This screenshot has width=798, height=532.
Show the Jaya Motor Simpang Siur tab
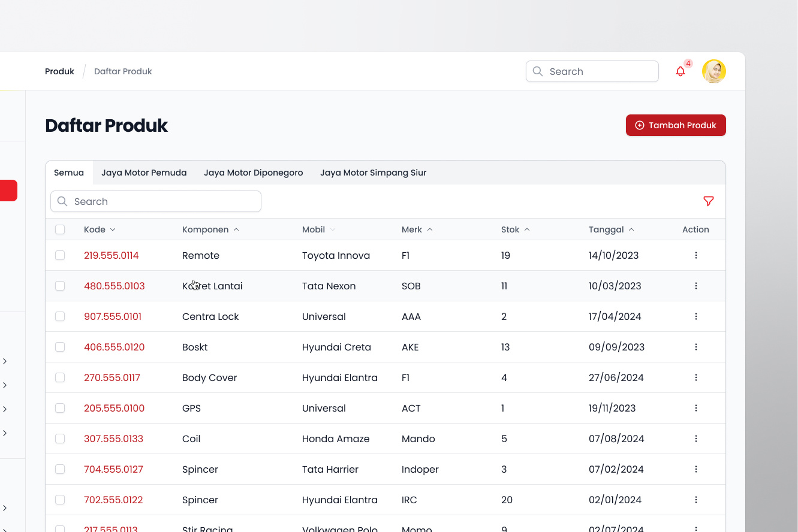tap(374, 173)
